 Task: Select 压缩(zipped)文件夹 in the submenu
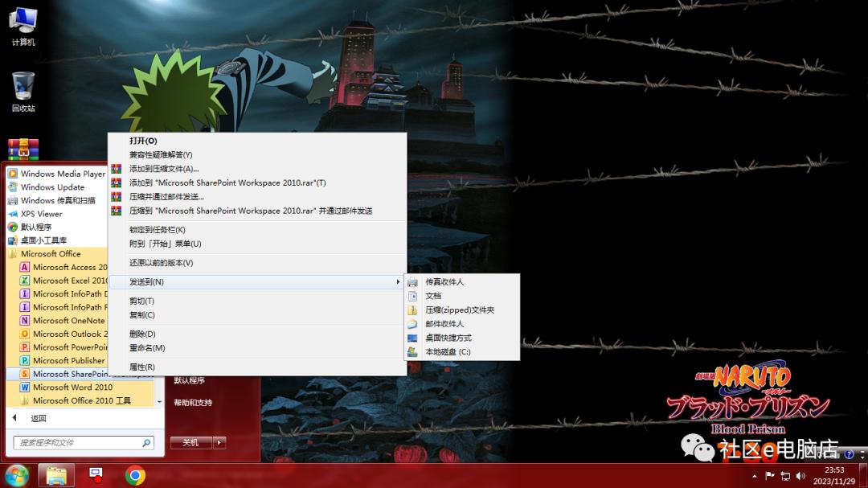(x=459, y=310)
